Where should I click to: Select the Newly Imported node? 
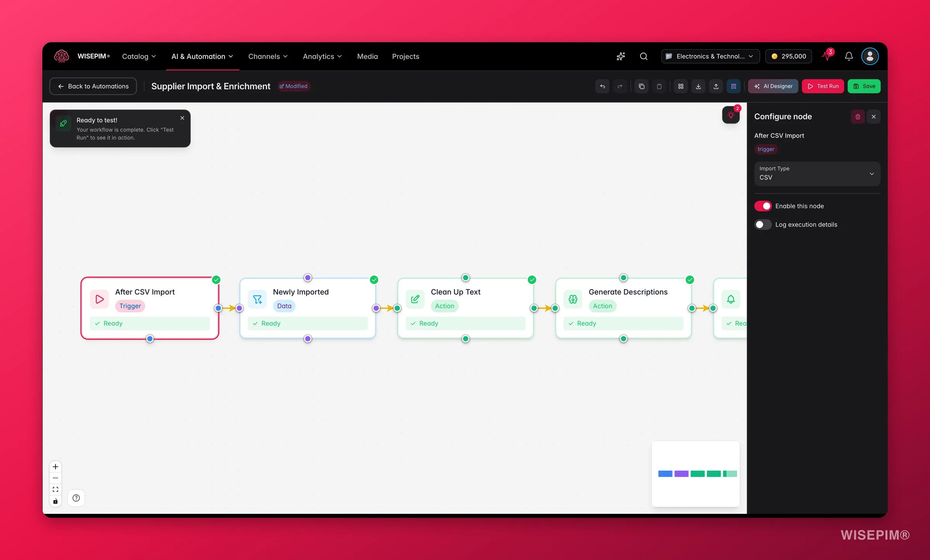(x=308, y=308)
